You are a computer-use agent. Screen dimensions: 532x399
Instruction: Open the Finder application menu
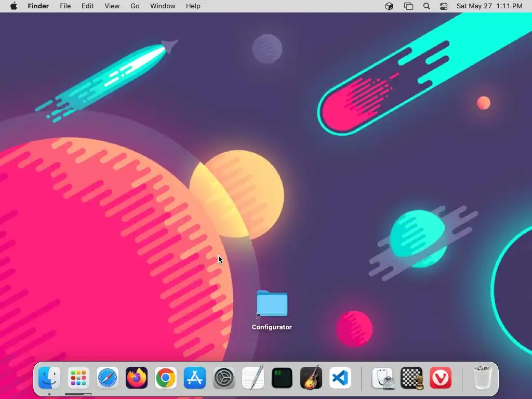[x=38, y=6]
